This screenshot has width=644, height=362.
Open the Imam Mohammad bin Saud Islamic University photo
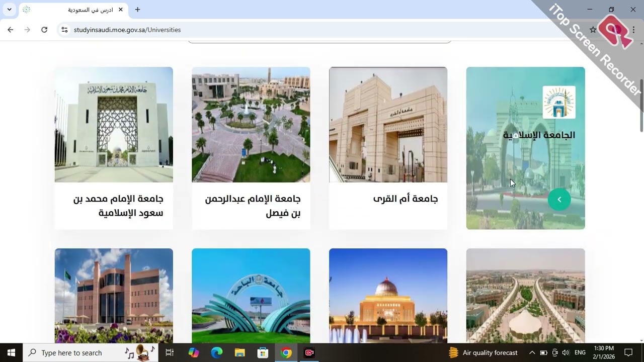pyautogui.click(x=114, y=125)
